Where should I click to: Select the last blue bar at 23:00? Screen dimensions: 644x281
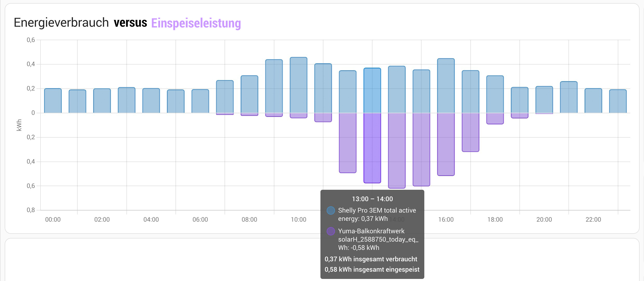(x=618, y=101)
